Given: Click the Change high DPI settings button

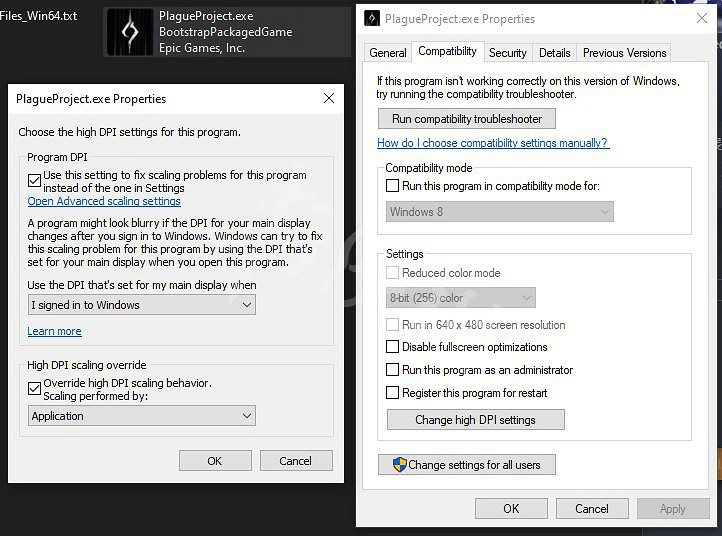Looking at the screenshot, I should pos(475,420).
